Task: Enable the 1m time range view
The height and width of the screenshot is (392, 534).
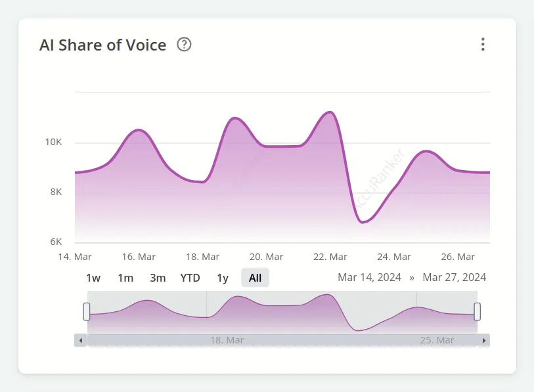Action: point(125,278)
